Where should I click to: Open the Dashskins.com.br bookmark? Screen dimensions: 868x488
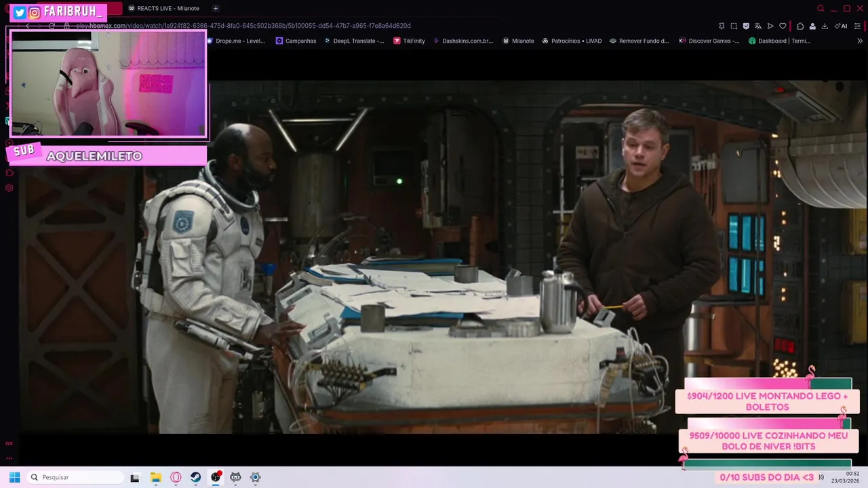[x=463, y=41]
